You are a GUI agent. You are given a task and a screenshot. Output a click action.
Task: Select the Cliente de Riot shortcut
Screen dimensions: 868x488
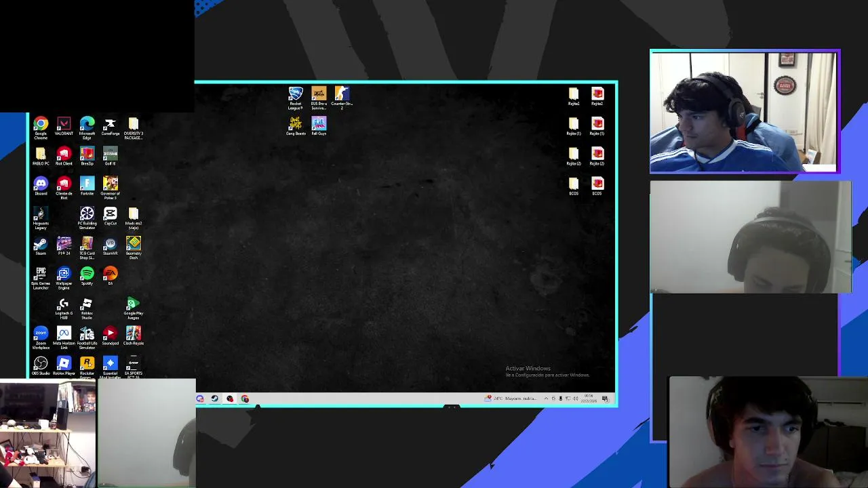[64, 188]
